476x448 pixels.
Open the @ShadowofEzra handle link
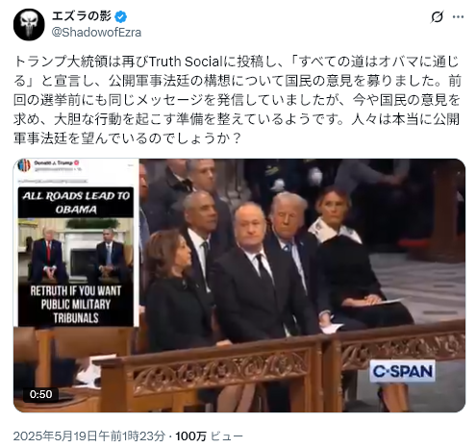pos(96,33)
